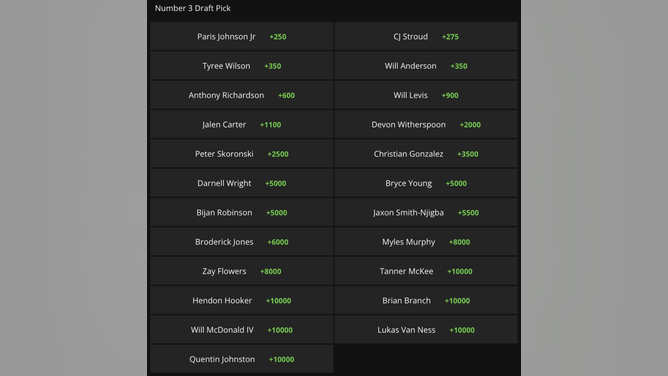The height and width of the screenshot is (376, 668).
Task: Select Will Levis +900 odds
Action: point(426,95)
